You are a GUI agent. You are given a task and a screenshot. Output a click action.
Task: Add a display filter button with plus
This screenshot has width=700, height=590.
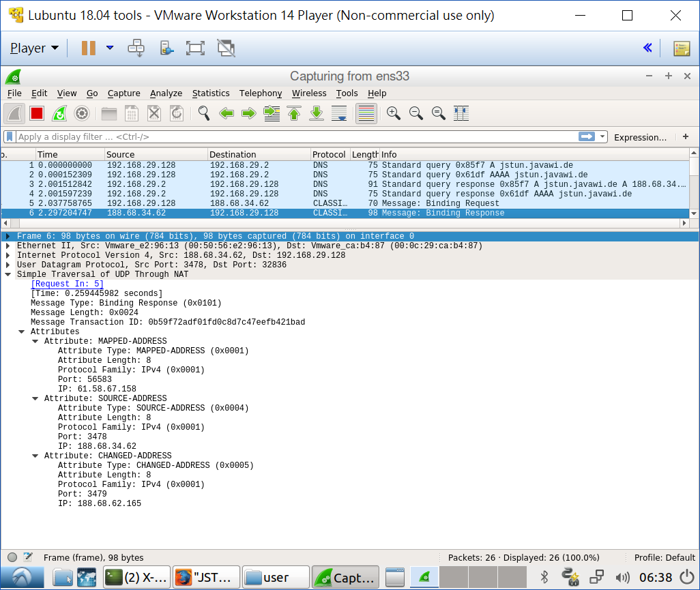685,136
